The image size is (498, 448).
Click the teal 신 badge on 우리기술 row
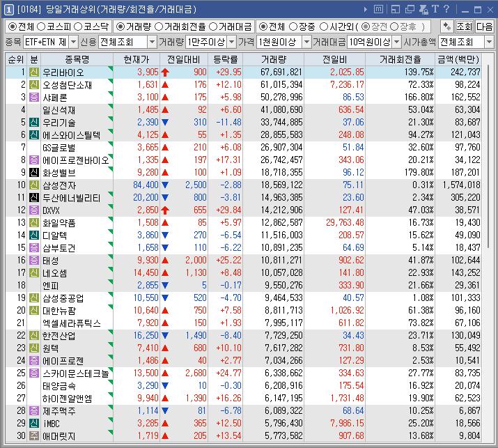pos(34,123)
